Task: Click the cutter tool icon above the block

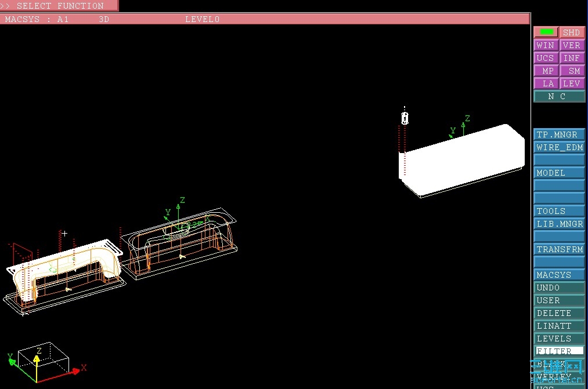Action: (405, 118)
